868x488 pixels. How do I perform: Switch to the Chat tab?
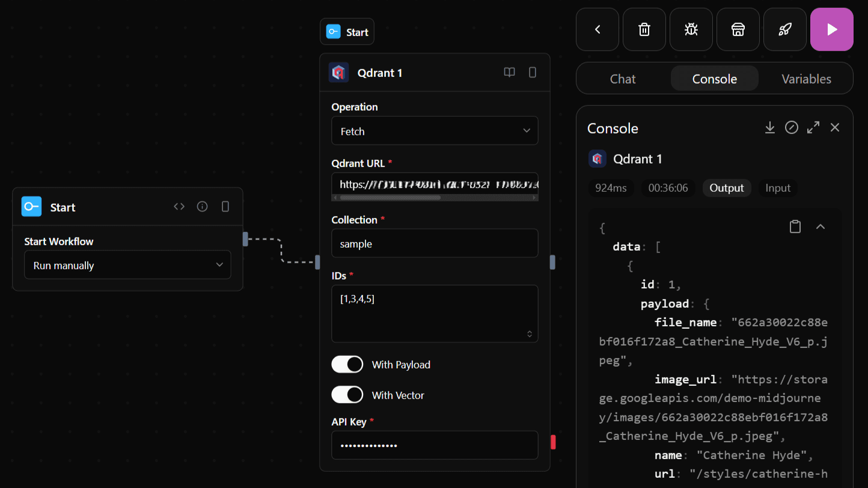click(623, 78)
